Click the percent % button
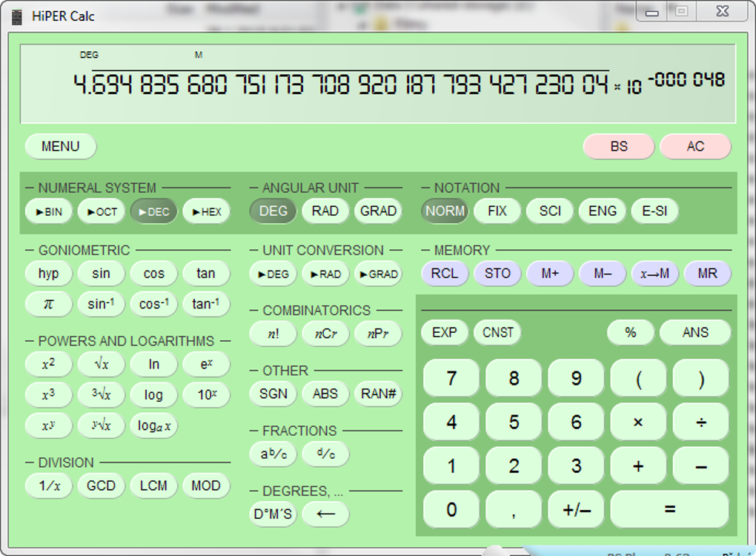 (x=631, y=333)
